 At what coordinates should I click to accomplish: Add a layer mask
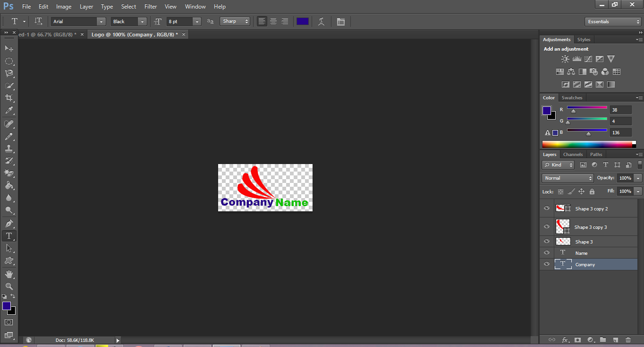[x=577, y=339]
